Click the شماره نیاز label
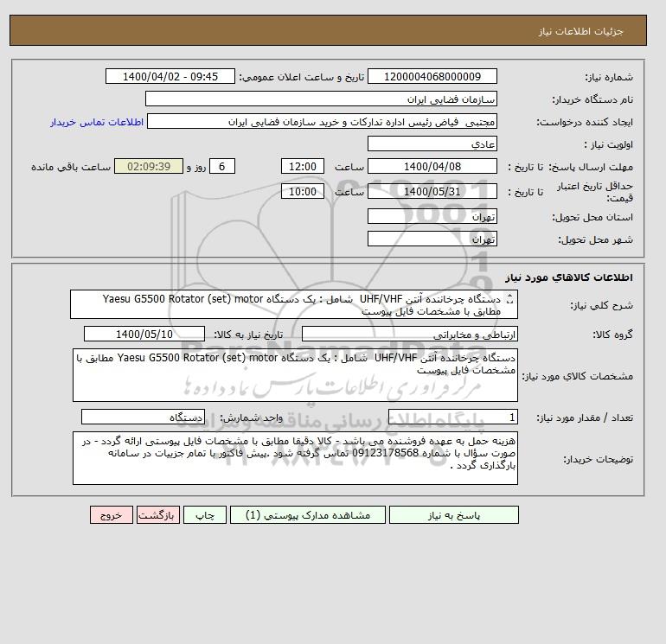The width and height of the screenshot is (666, 644). pyautogui.click(x=609, y=77)
